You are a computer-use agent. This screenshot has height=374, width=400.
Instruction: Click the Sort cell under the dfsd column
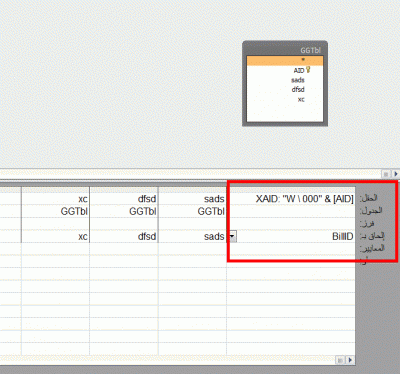[124, 224]
